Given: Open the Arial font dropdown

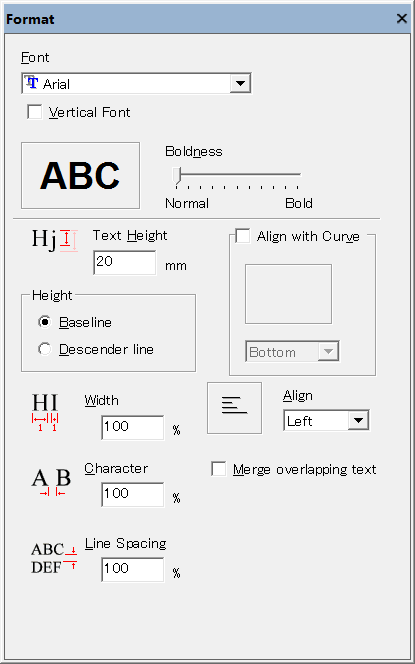Looking at the screenshot, I should [x=240, y=83].
